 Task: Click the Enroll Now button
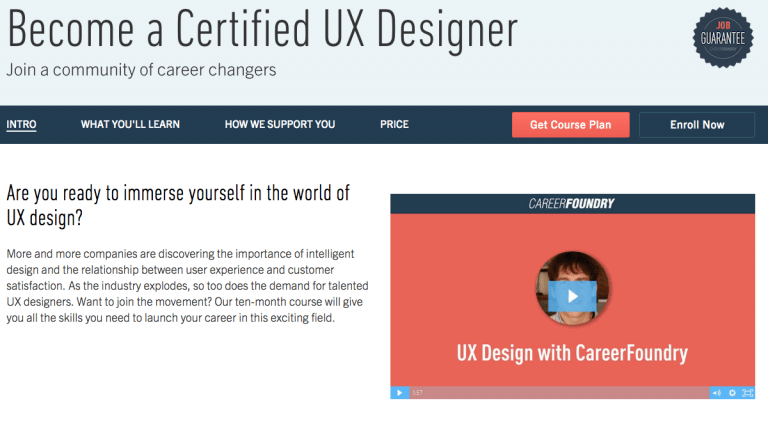pyautogui.click(x=697, y=125)
